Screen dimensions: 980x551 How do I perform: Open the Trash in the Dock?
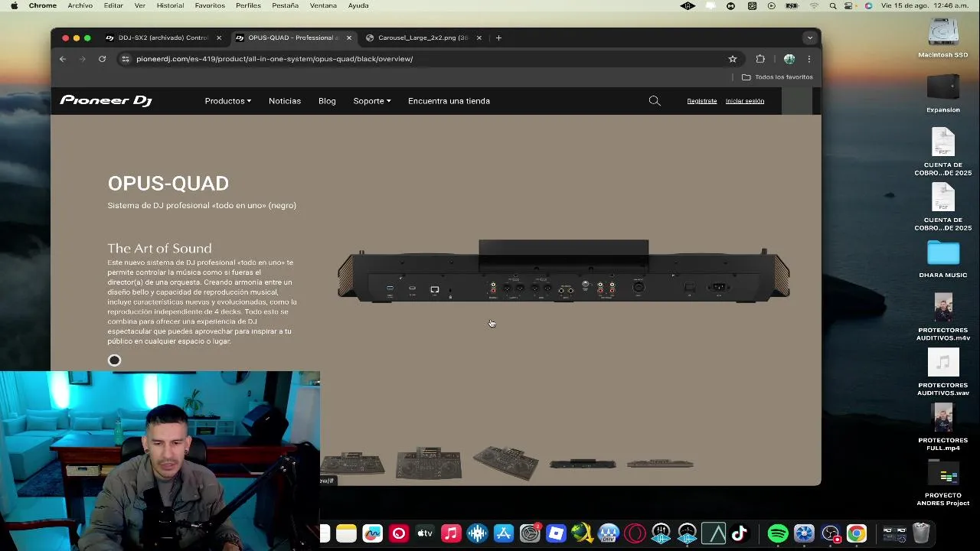[x=921, y=533]
